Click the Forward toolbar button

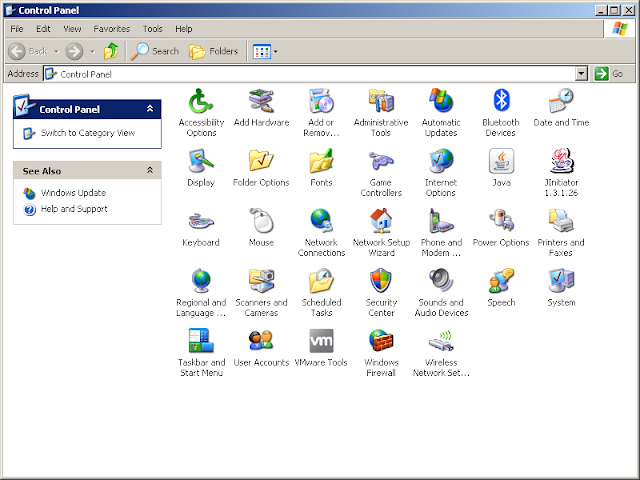click(75, 51)
